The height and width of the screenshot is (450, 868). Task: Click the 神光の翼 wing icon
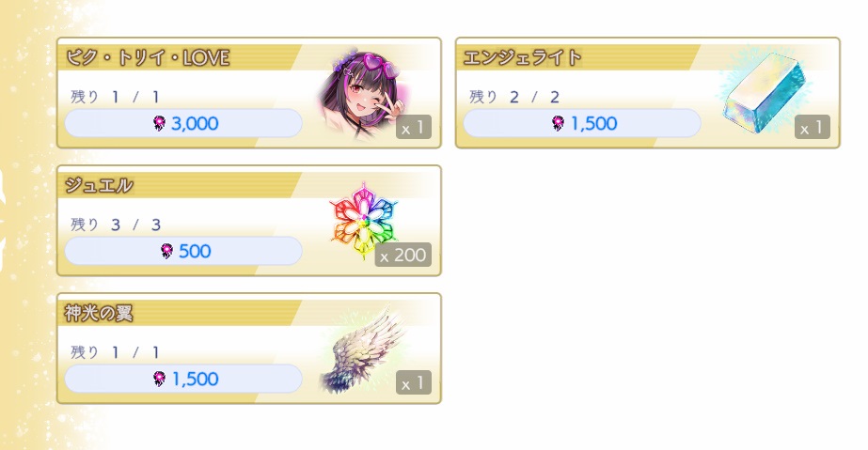364,349
